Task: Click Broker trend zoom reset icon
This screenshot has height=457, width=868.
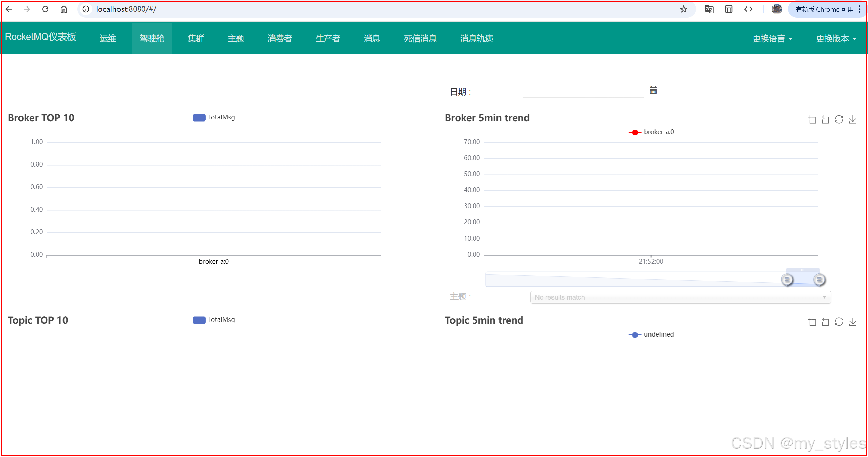Action: coord(825,119)
